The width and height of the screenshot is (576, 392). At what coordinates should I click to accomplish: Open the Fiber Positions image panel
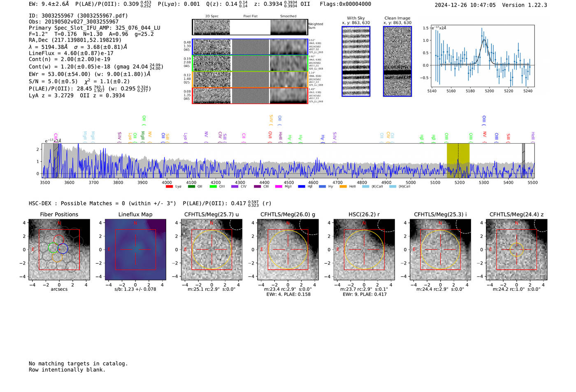pos(59,250)
